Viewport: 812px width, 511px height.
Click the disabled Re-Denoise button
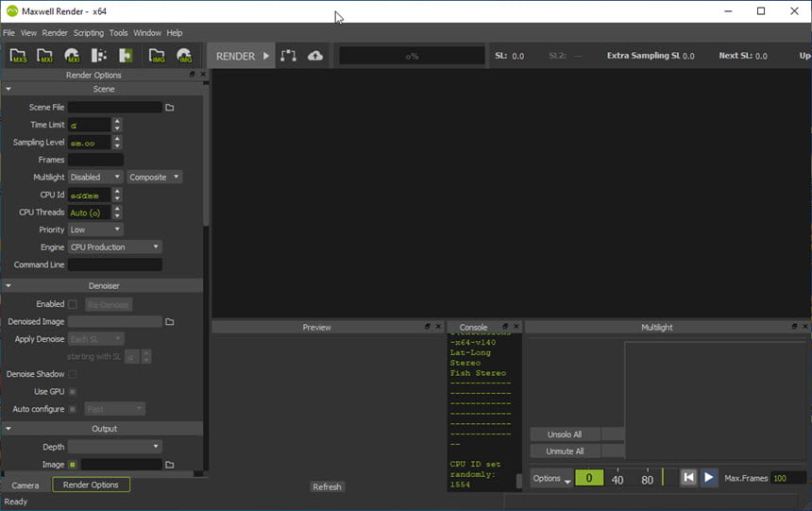[x=109, y=305]
